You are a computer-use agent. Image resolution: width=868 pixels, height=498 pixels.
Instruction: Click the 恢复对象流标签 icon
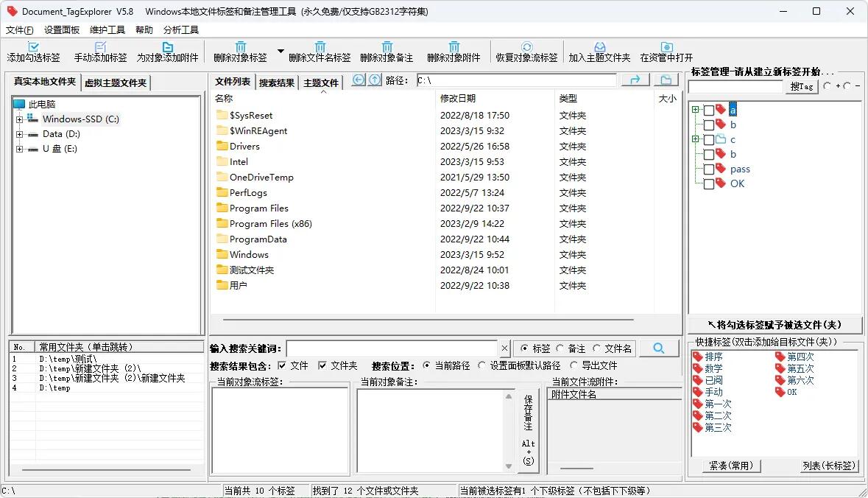tap(526, 47)
